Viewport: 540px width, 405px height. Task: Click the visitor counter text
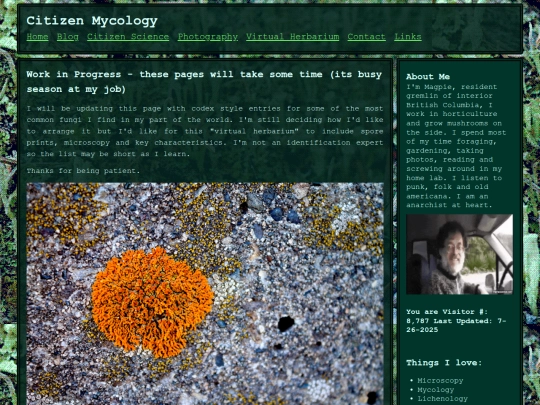[x=456, y=321]
